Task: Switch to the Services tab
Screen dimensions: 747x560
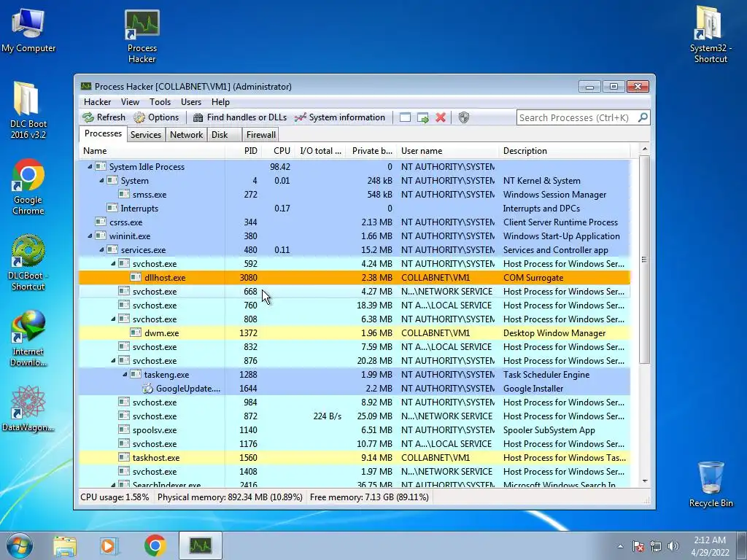Action: coord(146,135)
